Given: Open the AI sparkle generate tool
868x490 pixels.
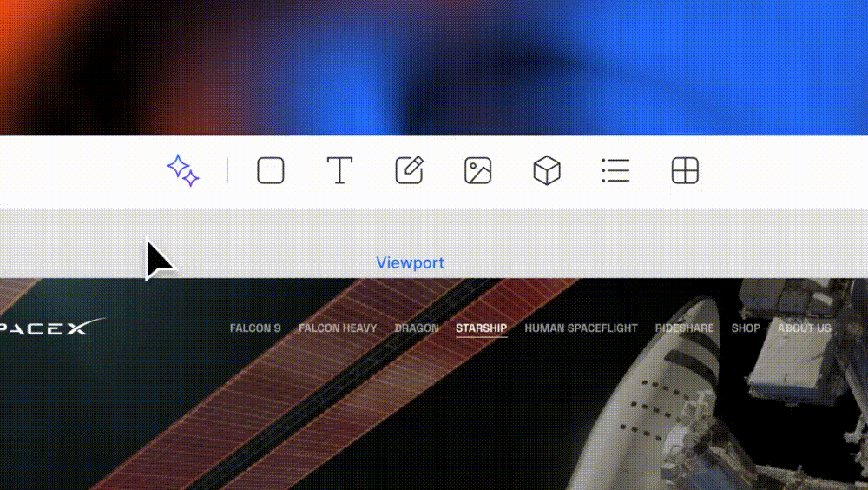Looking at the screenshot, I should coord(182,170).
